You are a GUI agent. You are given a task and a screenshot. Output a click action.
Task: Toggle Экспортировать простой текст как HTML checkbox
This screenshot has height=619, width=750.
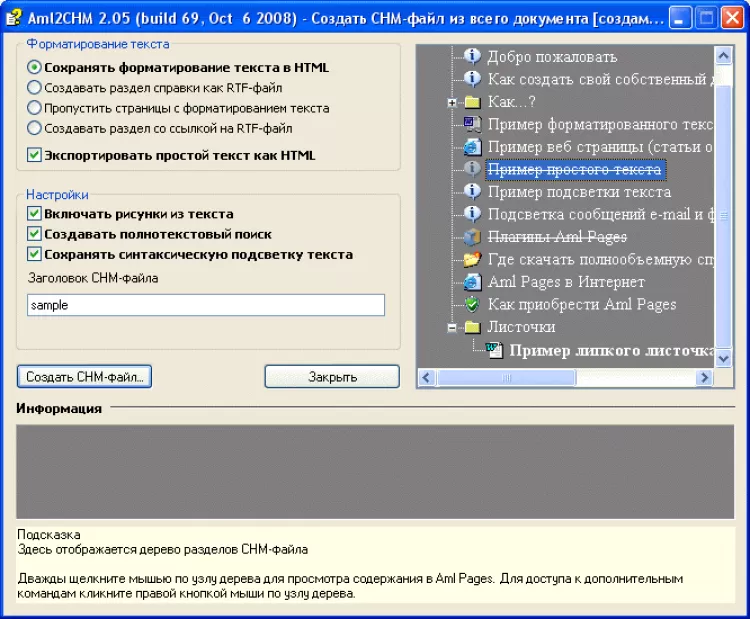(x=34, y=155)
